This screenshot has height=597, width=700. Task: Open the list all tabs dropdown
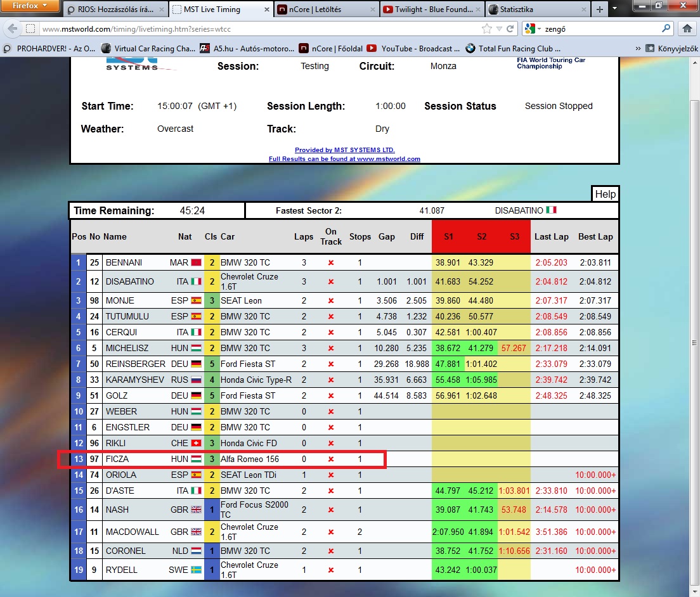615,8
